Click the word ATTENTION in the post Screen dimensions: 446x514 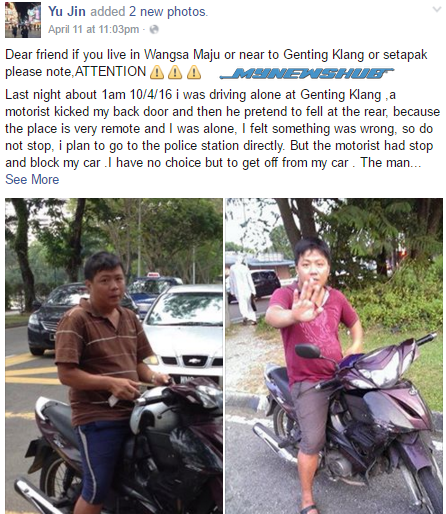110,72
